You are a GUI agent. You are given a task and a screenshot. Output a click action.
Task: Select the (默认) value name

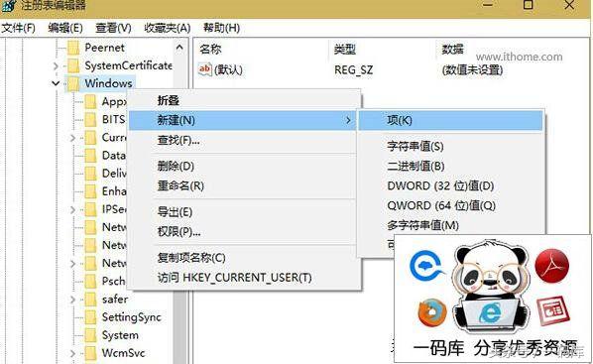228,70
